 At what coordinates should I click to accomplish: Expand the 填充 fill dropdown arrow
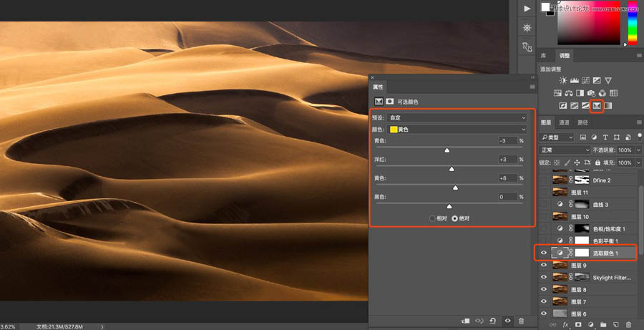coord(638,162)
